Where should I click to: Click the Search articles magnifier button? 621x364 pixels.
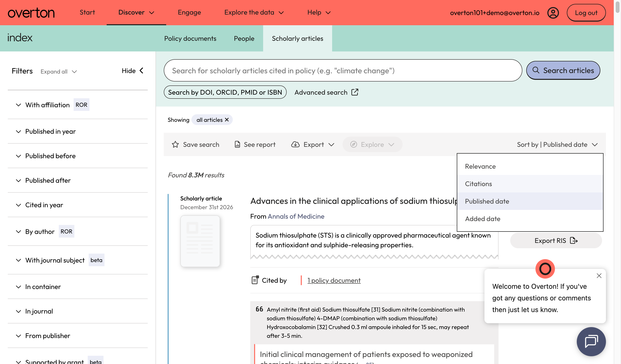point(563,70)
